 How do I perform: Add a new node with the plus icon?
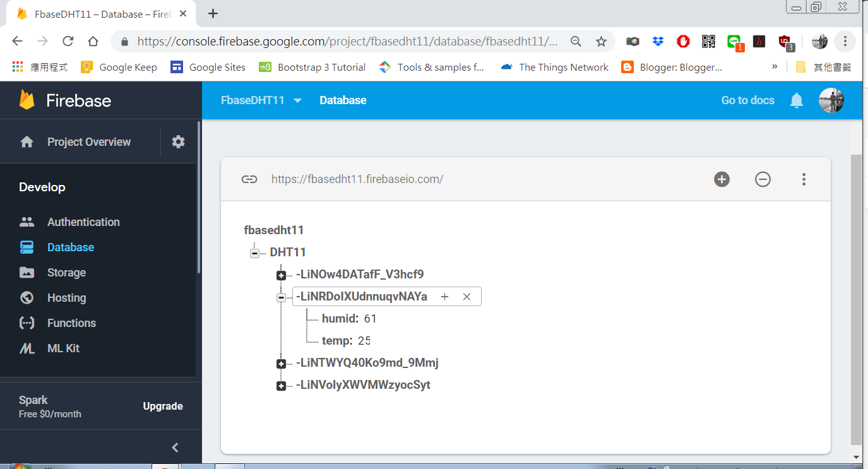[x=722, y=179]
